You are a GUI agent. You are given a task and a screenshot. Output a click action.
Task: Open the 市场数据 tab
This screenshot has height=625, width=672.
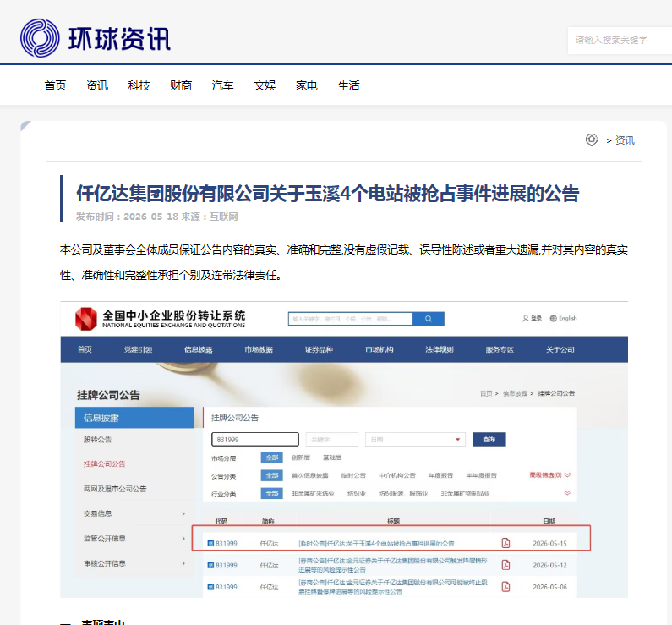click(259, 349)
